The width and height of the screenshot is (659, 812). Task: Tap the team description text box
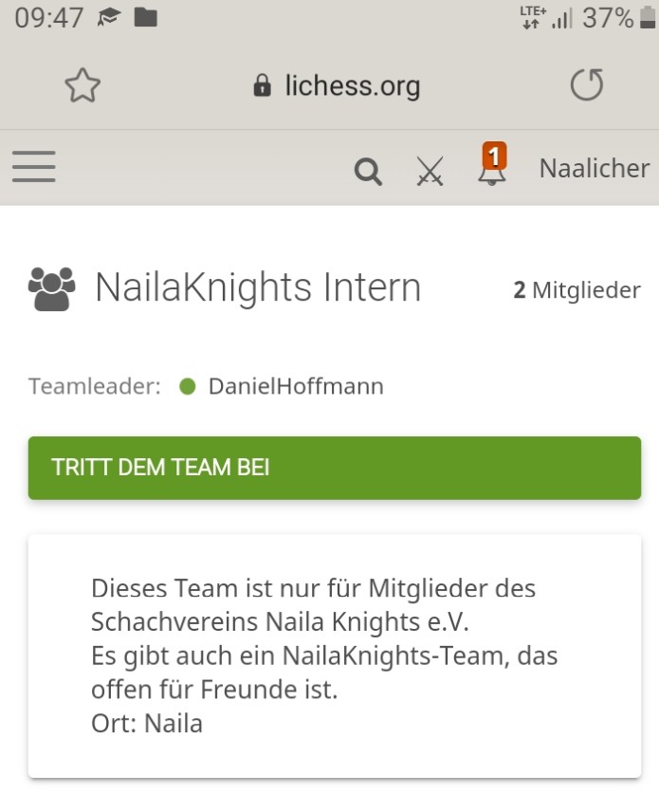pyautogui.click(x=335, y=656)
